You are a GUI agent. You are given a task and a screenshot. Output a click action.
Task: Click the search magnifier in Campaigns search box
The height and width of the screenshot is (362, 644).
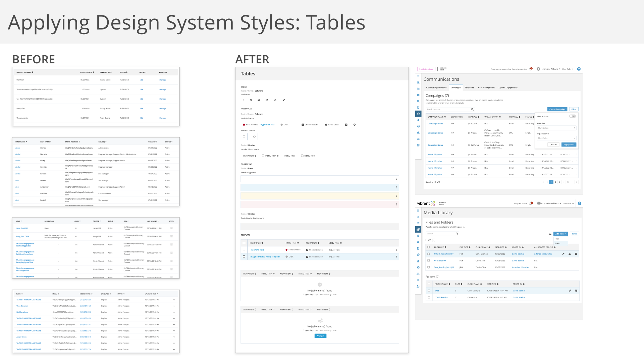[472, 109]
